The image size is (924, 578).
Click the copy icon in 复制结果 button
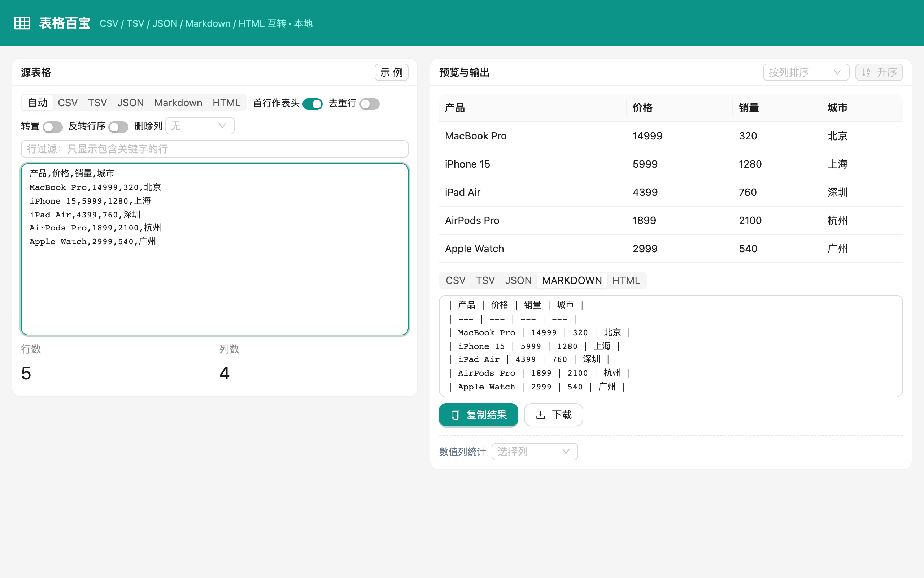[455, 415]
